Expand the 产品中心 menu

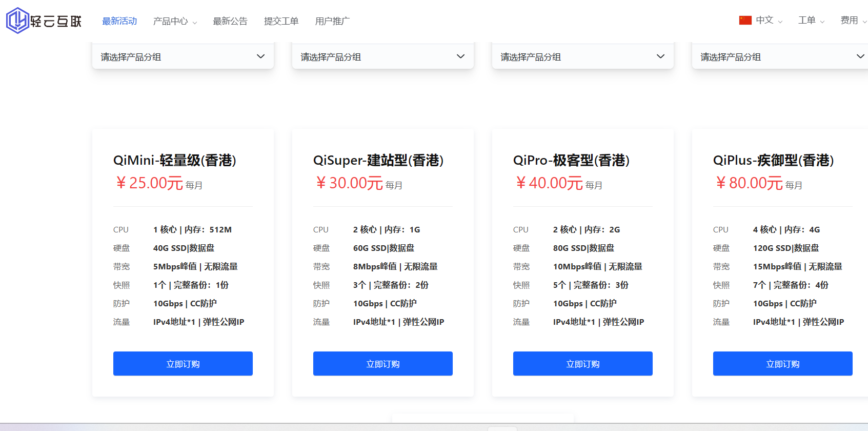click(175, 21)
